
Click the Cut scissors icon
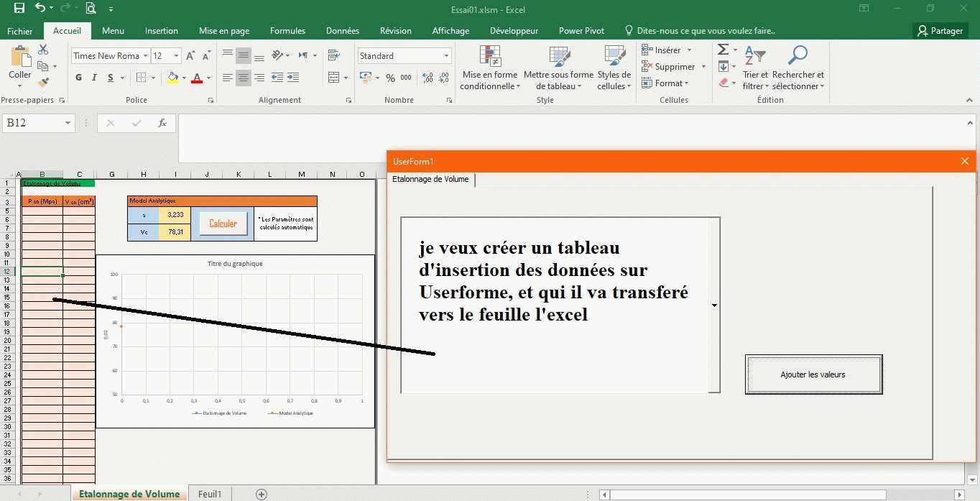coord(43,50)
